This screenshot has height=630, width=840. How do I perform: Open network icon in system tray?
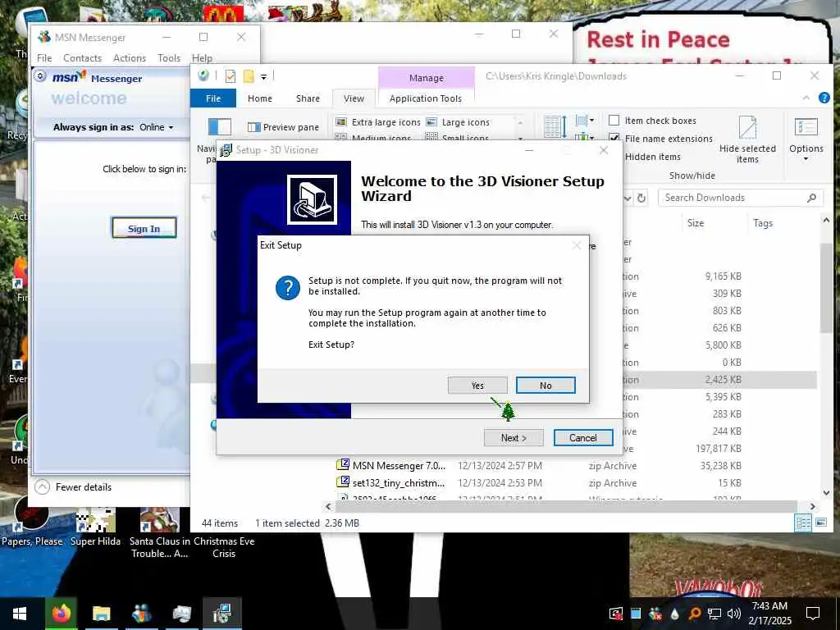click(714, 614)
